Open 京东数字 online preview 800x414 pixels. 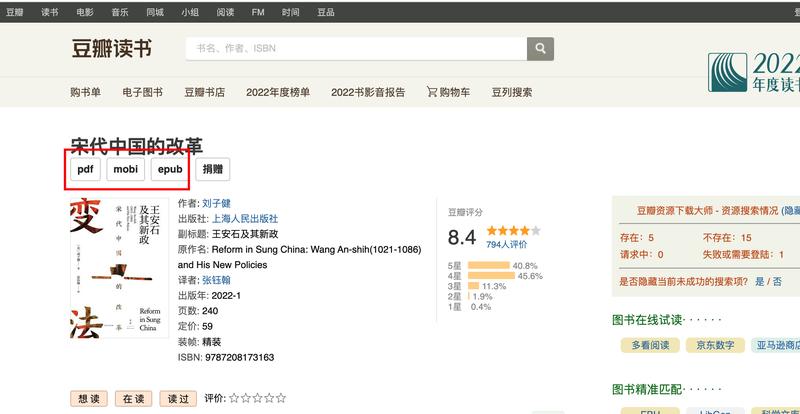715,345
